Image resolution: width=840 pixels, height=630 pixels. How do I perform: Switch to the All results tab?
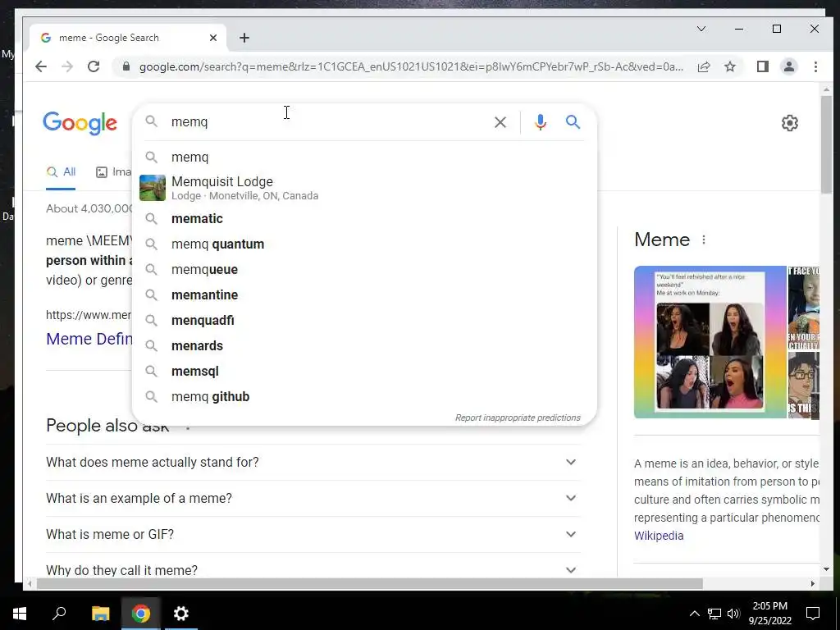coord(61,172)
